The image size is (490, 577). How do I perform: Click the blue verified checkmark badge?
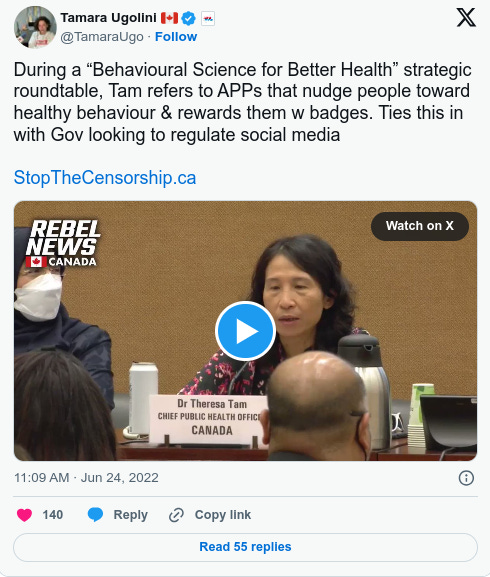click(189, 18)
